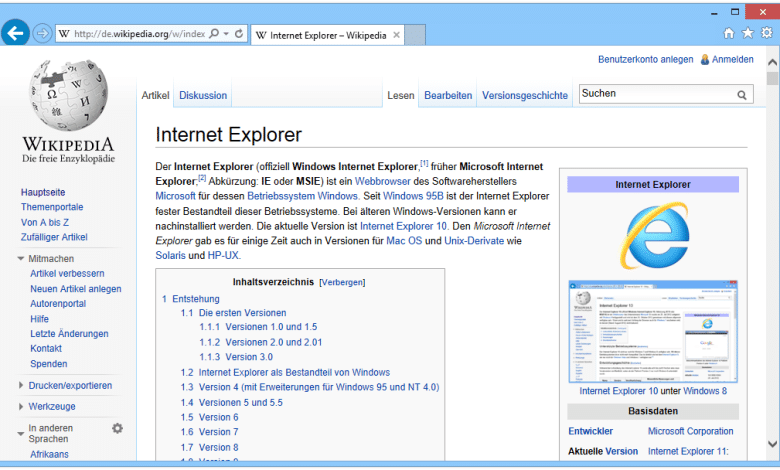Screen dimensions: 780x470
Task: Click the Internet Explorer logo image
Action: 653,235
